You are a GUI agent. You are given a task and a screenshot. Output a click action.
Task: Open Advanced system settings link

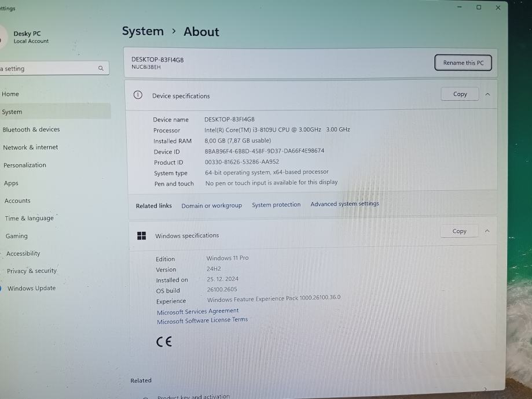[x=344, y=204]
